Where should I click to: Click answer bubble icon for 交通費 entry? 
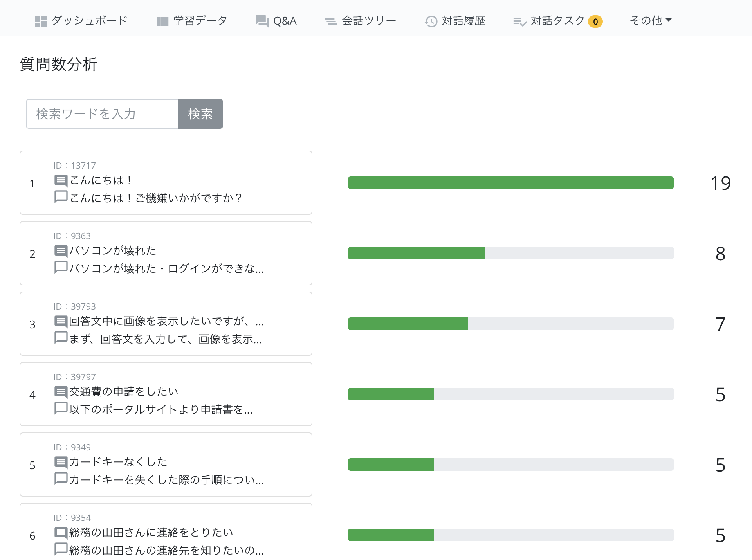coord(61,408)
